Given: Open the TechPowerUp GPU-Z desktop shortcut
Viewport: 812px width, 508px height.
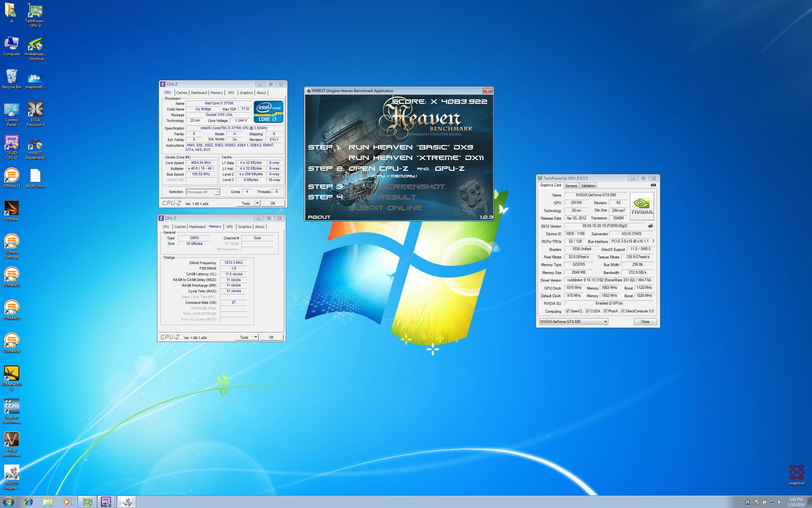Looking at the screenshot, I should [x=35, y=16].
